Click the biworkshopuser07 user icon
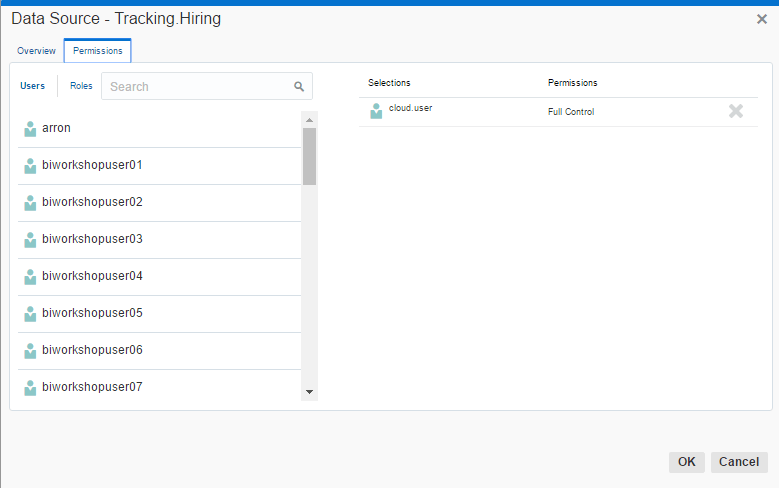Screen dimensions: 779x488 30,388
